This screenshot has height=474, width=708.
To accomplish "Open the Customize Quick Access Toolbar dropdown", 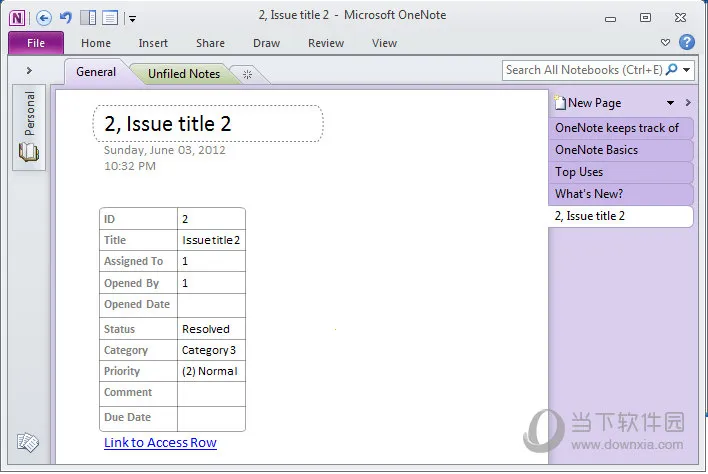I will [132, 18].
